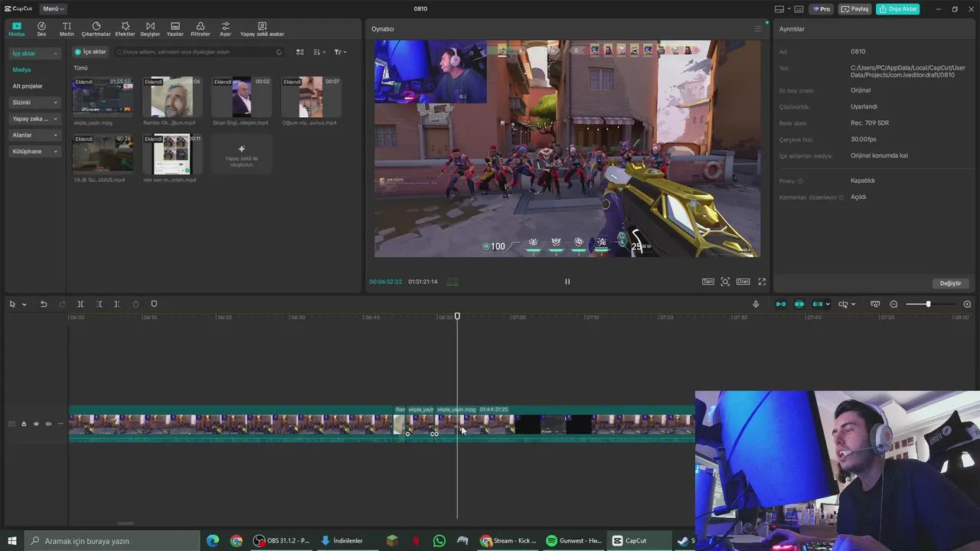Expand the Sizinki sidebar section
This screenshot has width=980, height=551.
(34, 103)
